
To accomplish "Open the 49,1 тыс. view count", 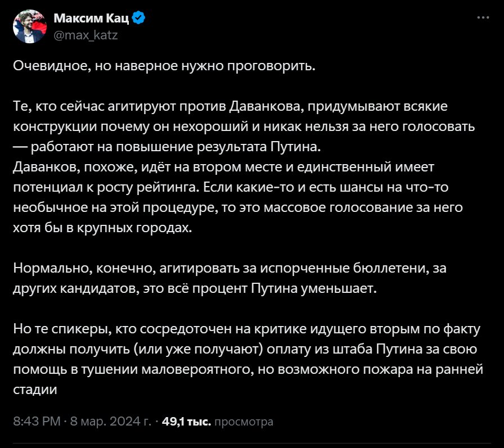I will click(186, 421).
